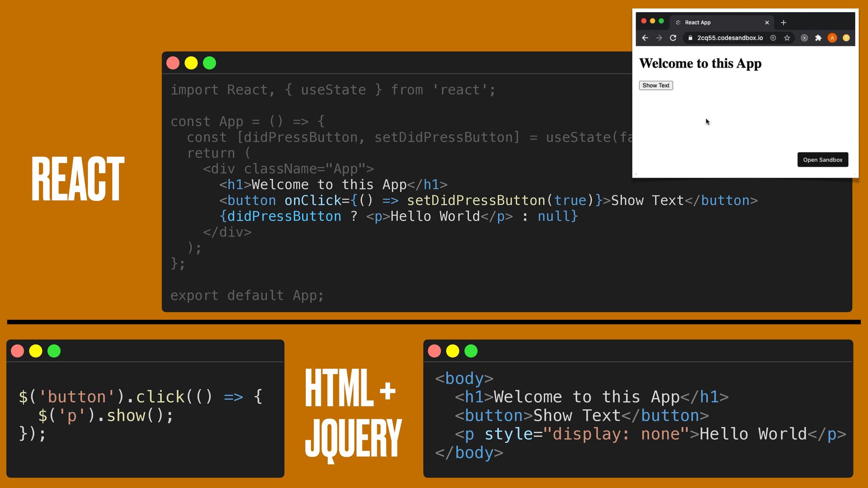Click the "$('p').show();" jQuery line
The width and height of the screenshot is (868, 488).
[x=106, y=416]
